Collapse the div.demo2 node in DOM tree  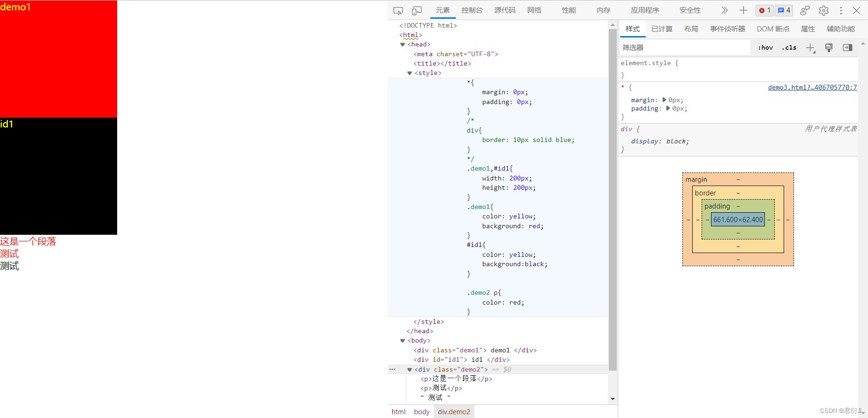[410, 370]
